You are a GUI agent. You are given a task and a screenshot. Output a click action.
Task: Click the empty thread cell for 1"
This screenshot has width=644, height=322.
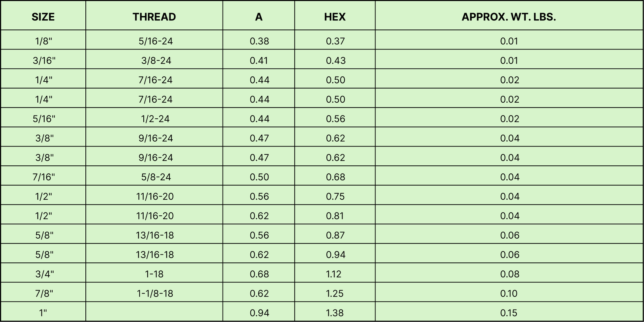[154, 312]
